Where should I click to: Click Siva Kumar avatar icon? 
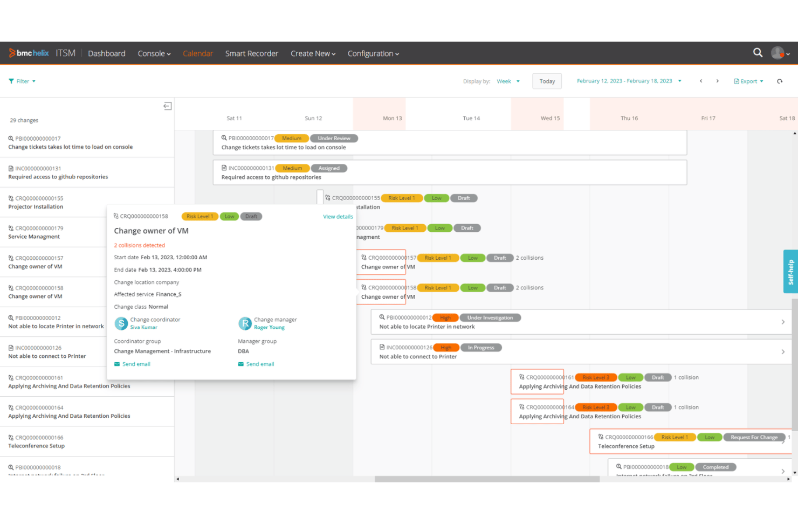pos(121,323)
